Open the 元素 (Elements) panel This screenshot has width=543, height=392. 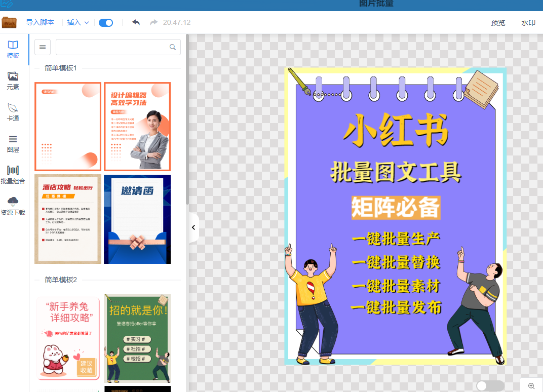click(x=13, y=81)
